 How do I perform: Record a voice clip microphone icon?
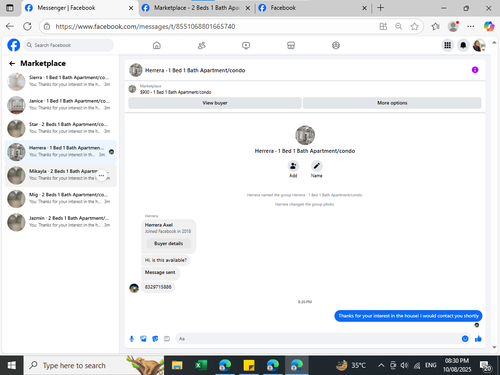[x=132, y=339]
